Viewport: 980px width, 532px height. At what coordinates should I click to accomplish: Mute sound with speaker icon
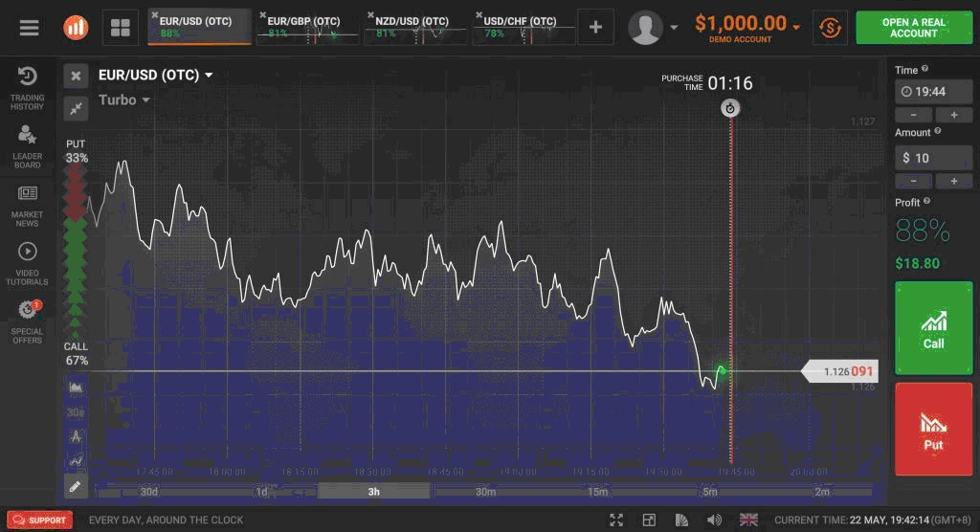(x=714, y=520)
